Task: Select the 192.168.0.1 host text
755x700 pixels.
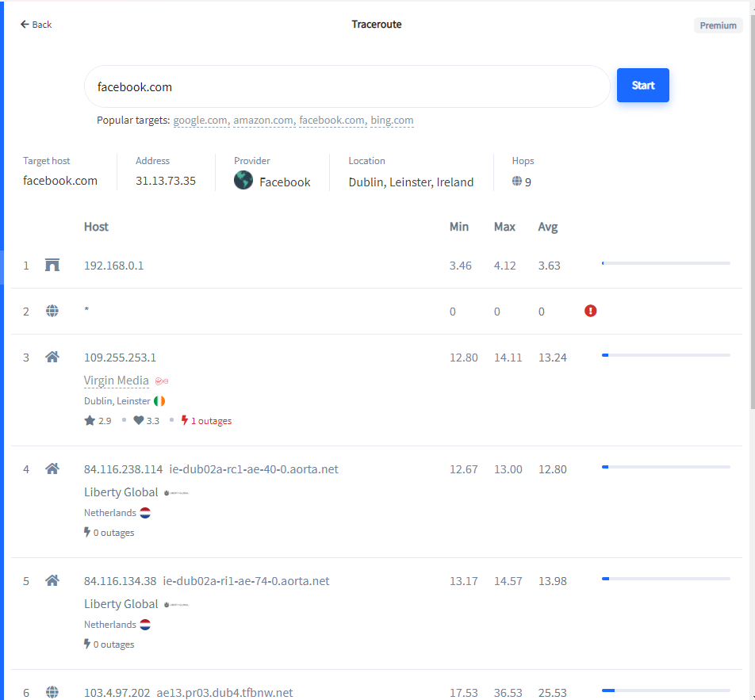Action: coord(113,266)
